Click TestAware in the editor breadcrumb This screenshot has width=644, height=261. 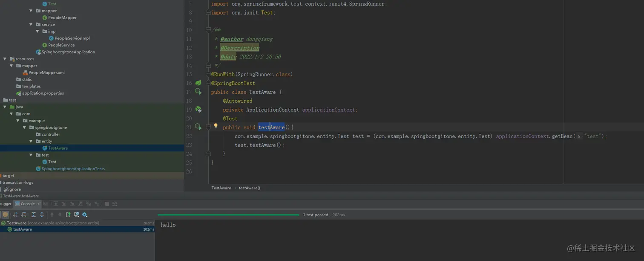[x=221, y=188]
